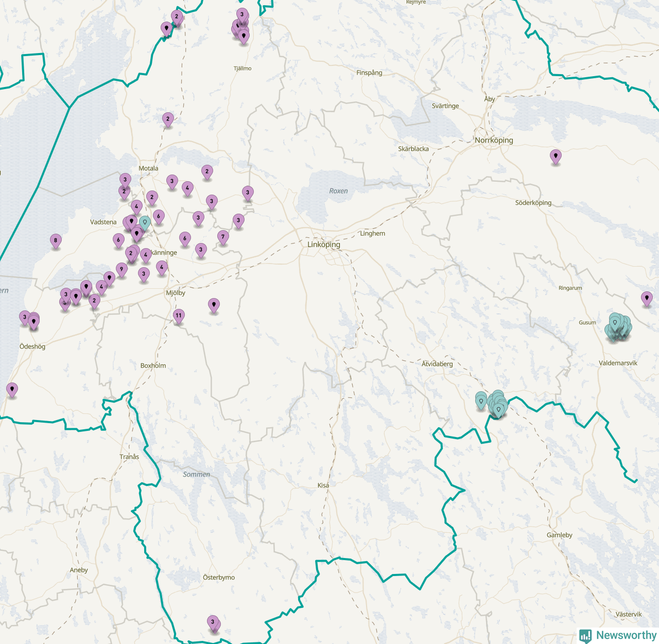Select the Aneby label
The width and height of the screenshot is (659, 644).
click(x=79, y=570)
